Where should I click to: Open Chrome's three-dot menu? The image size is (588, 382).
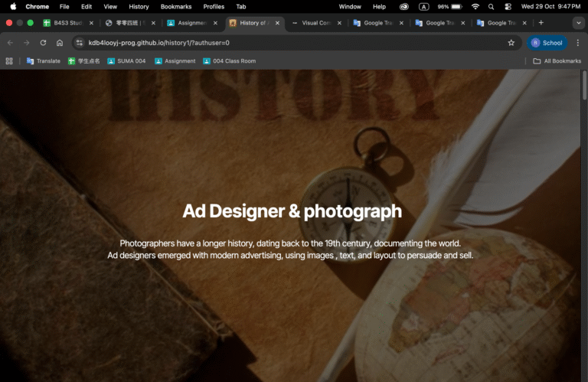(577, 43)
